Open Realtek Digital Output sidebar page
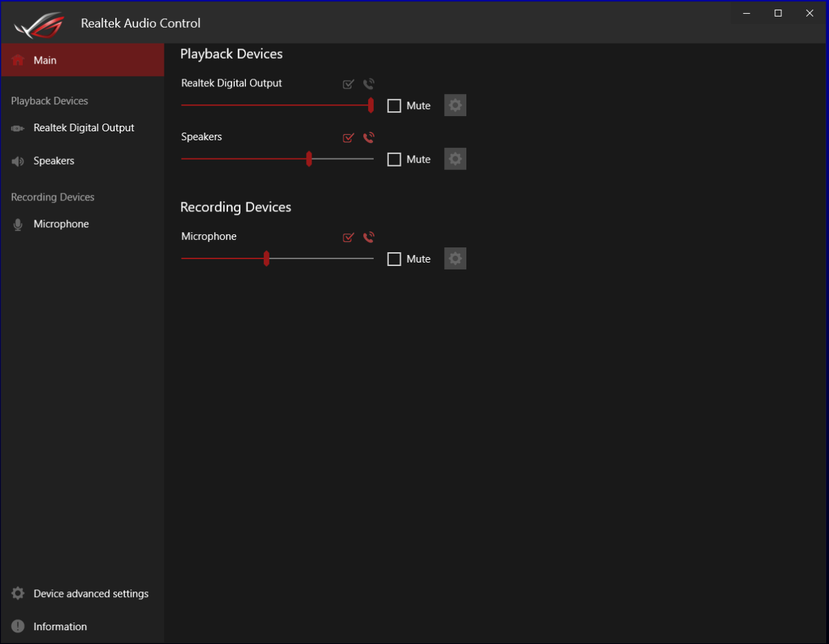Screen dimensions: 829x644 84,128
